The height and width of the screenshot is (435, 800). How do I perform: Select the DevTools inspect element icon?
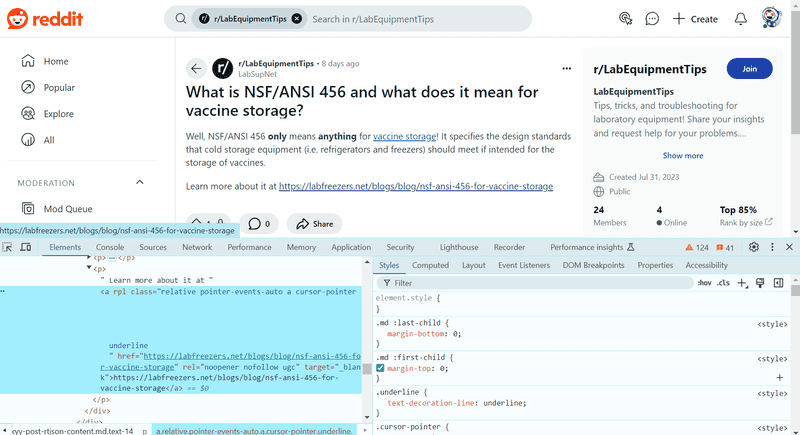(7, 247)
